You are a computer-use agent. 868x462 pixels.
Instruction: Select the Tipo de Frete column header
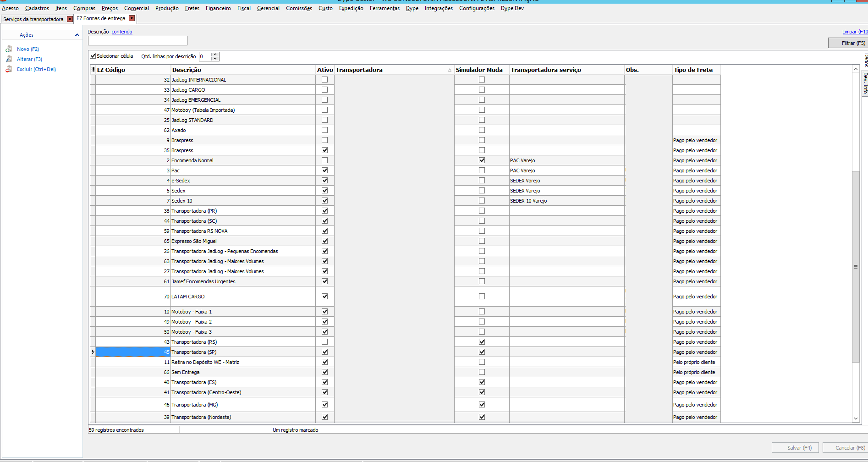pyautogui.click(x=696, y=70)
